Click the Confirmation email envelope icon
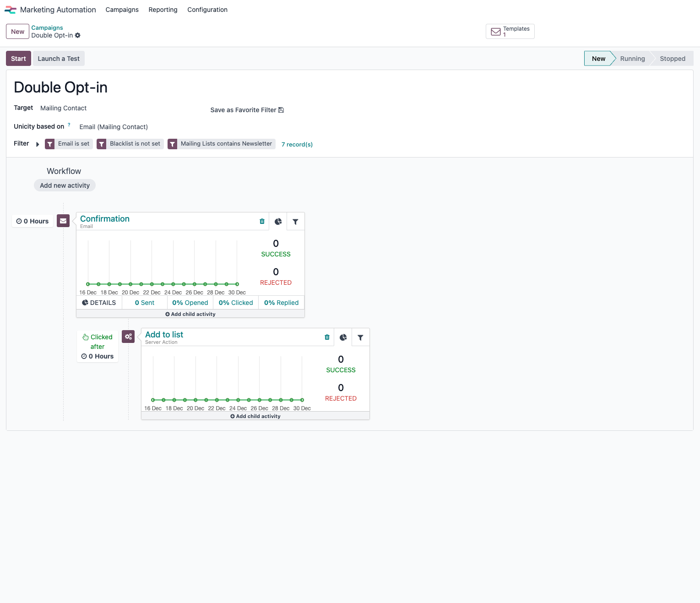 pyautogui.click(x=63, y=221)
